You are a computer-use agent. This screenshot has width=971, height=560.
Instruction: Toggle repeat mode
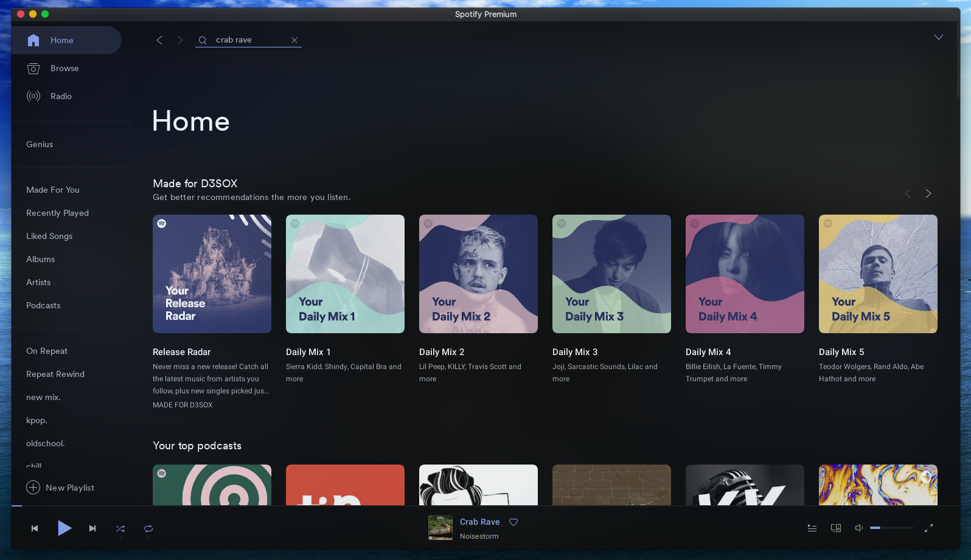148,528
